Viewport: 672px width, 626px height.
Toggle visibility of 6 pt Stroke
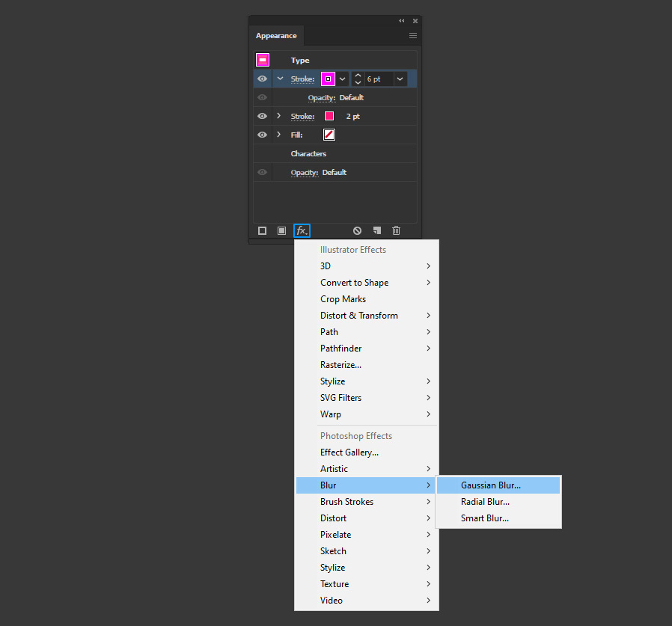262,79
